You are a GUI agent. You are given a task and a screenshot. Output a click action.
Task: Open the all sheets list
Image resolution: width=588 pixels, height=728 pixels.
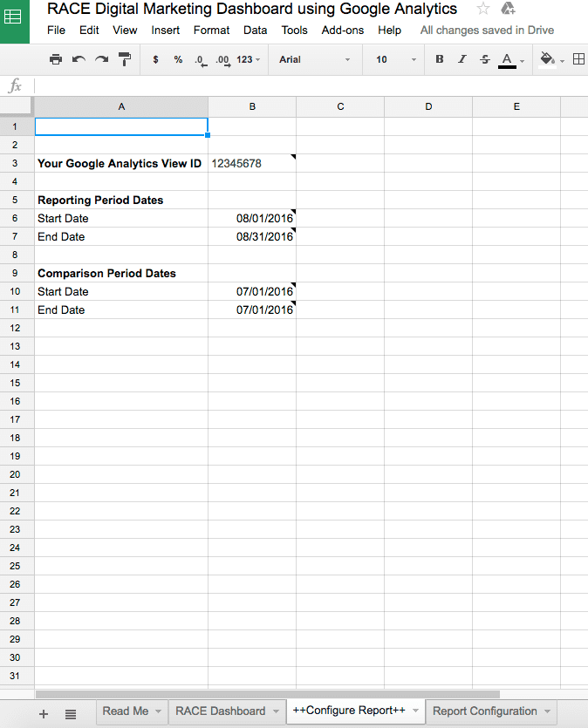click(x=71, y=714)
